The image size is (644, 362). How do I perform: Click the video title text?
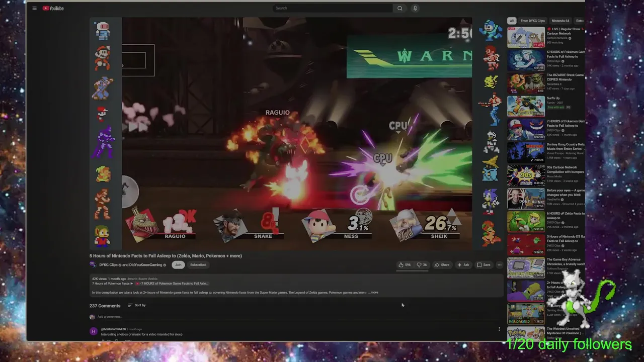tap(166, 256)
